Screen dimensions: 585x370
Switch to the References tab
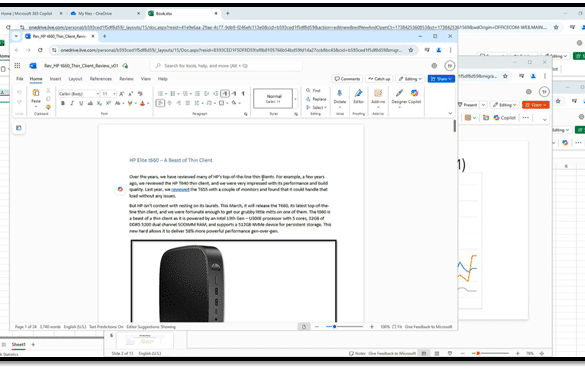pos(101,79)
